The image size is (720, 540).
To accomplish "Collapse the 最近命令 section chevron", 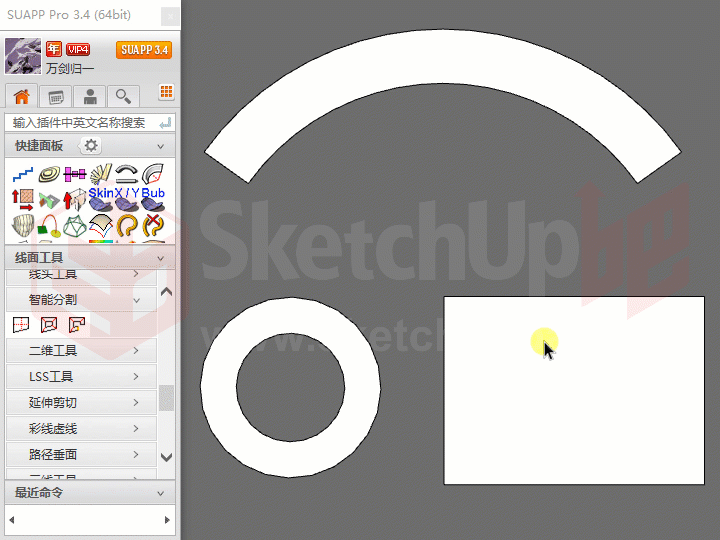I will 161,494.
